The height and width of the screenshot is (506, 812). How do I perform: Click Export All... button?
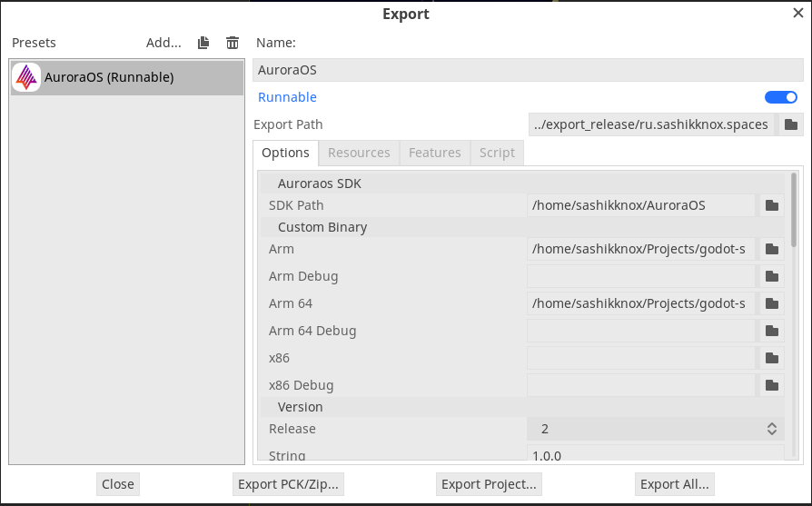tap(674, 484)
